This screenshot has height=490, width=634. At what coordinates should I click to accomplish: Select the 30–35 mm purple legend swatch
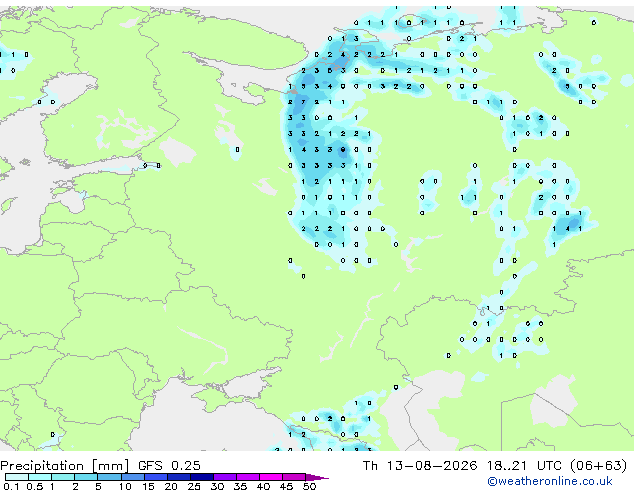point(225,477)
